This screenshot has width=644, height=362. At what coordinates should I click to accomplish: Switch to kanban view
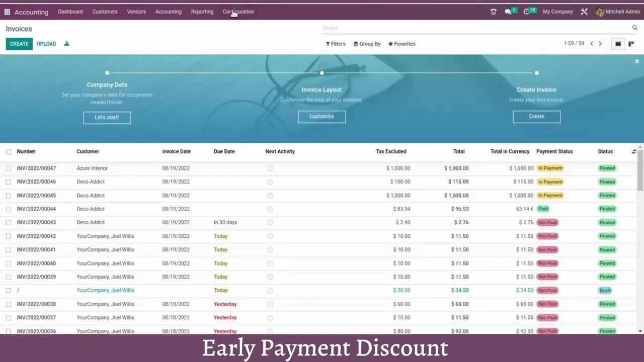tap(631, 44)
